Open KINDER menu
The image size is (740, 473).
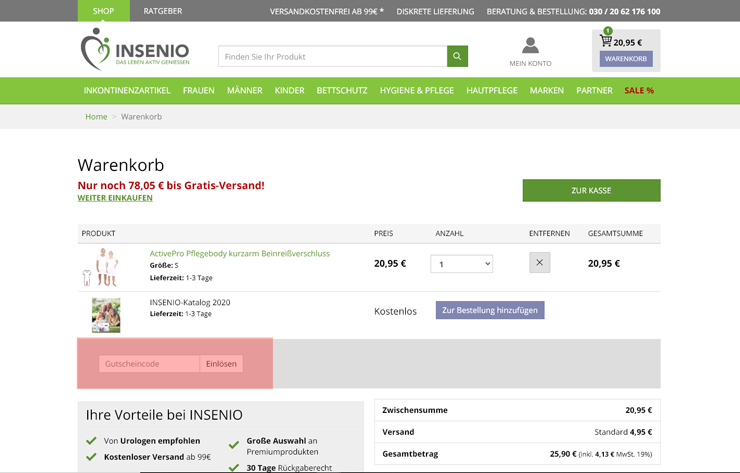[289, 90]
